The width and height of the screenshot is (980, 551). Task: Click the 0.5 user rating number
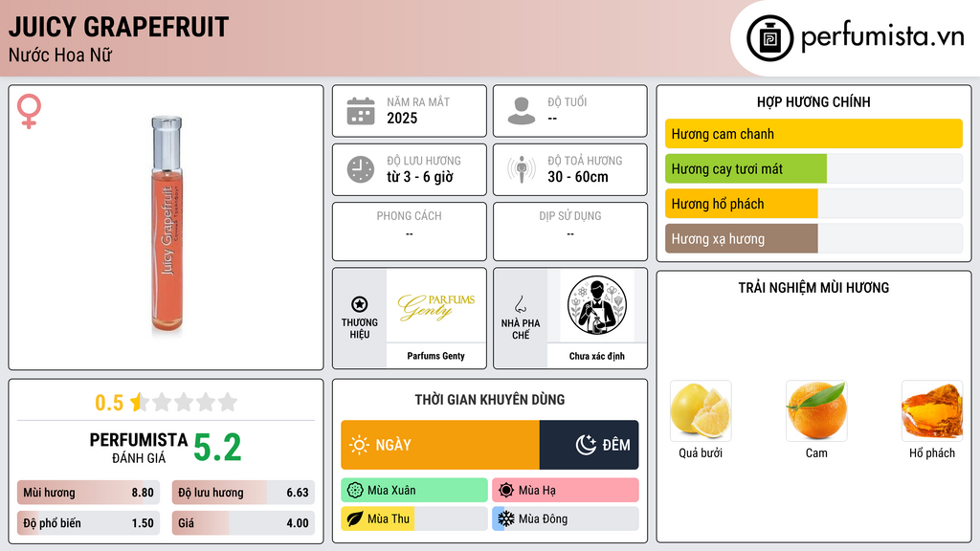(109, 403)
